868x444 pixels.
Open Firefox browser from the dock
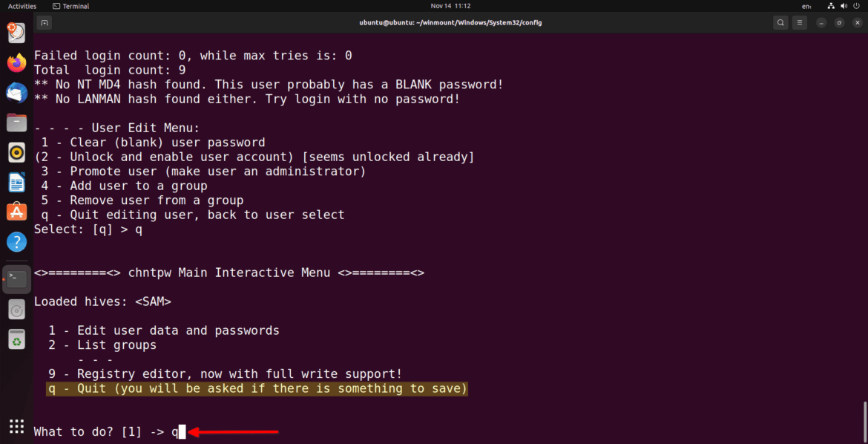pyautogui.click(x=16, y=62)
